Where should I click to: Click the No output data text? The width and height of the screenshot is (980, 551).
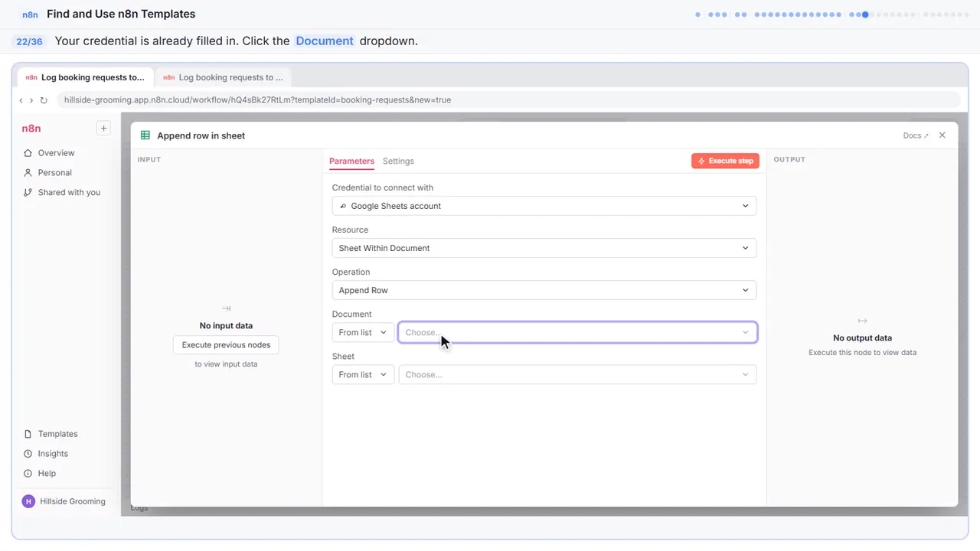862,338
